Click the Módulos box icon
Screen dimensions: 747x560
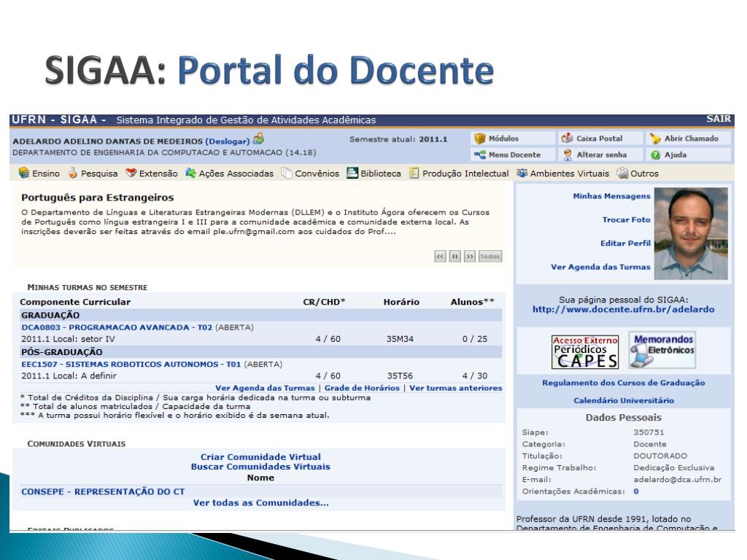(480, 139)
